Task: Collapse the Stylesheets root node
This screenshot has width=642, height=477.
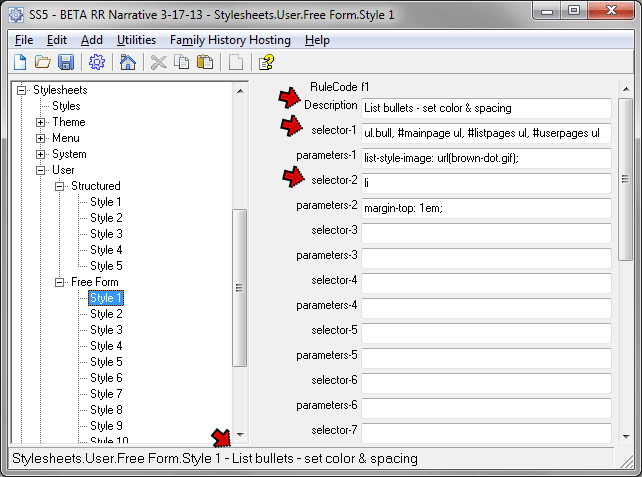Action: [22, 90]
